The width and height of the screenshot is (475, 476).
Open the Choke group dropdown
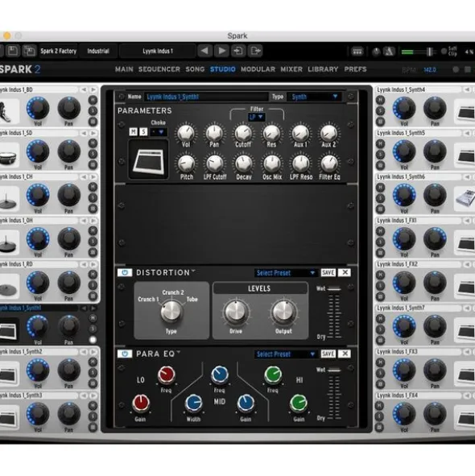[x=159, y=132]
